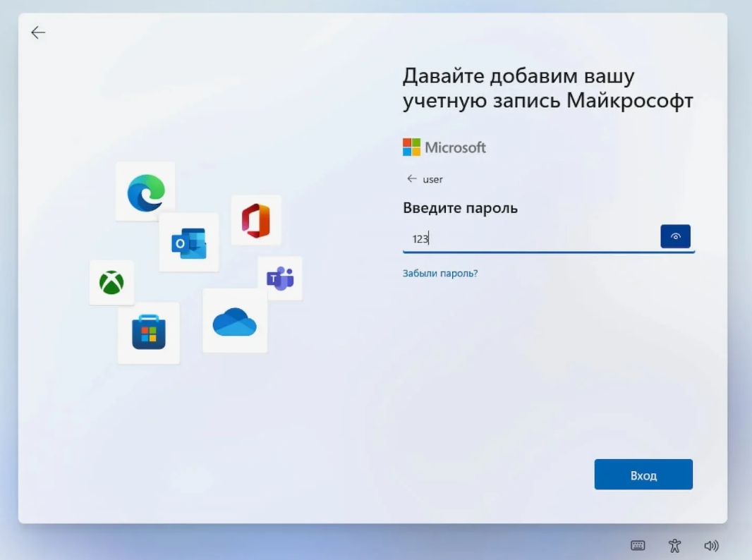Image resolution: width=752 pixels, height=560 pixels.
Task: Select the Microsoft Store shopping bag icon
Action: tap(148, 333)
